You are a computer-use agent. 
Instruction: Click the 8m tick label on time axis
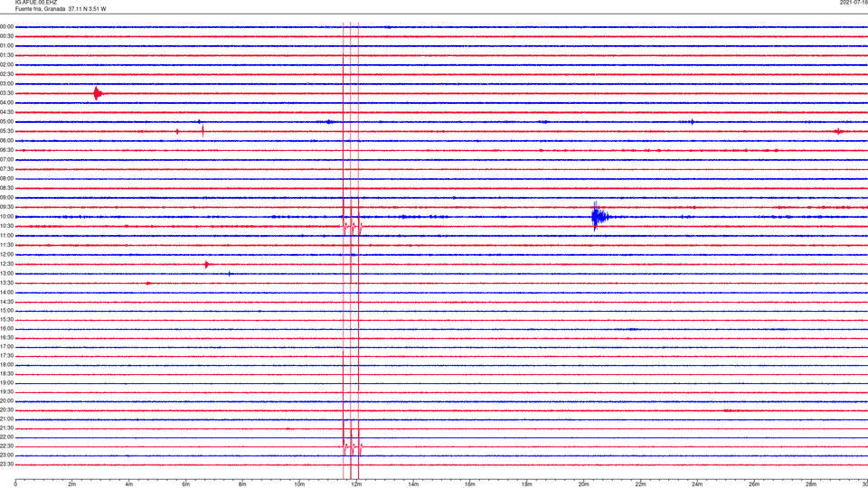point(242,484)
